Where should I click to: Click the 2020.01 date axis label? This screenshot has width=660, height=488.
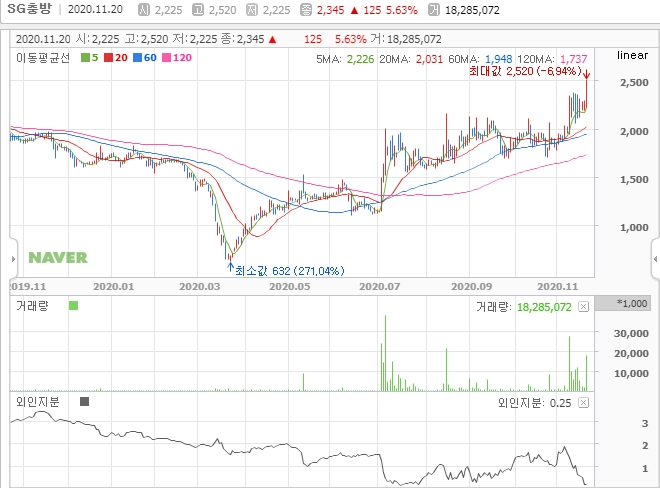(x=113, y=287)
